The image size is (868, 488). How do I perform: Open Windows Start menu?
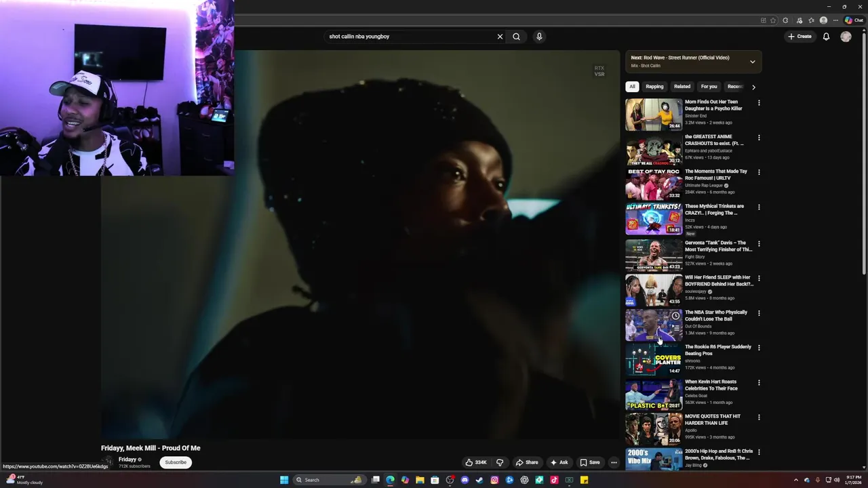coord(284,480)
